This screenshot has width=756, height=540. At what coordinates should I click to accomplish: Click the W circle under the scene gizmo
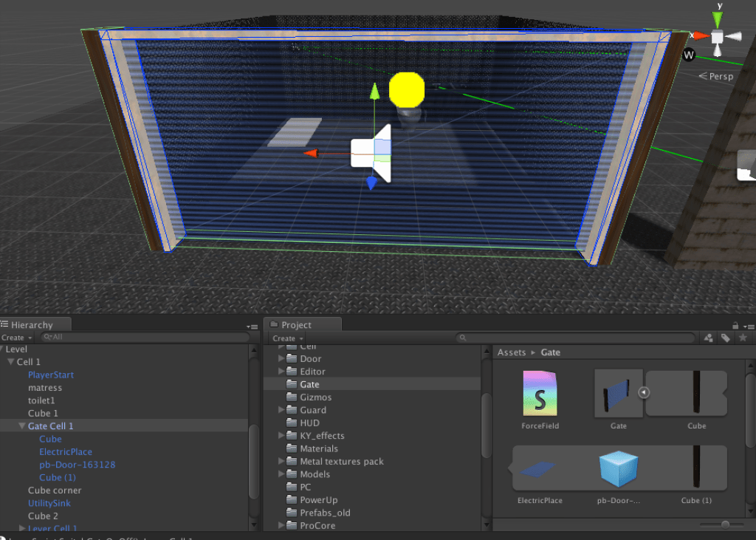click(x=688, y=54)
